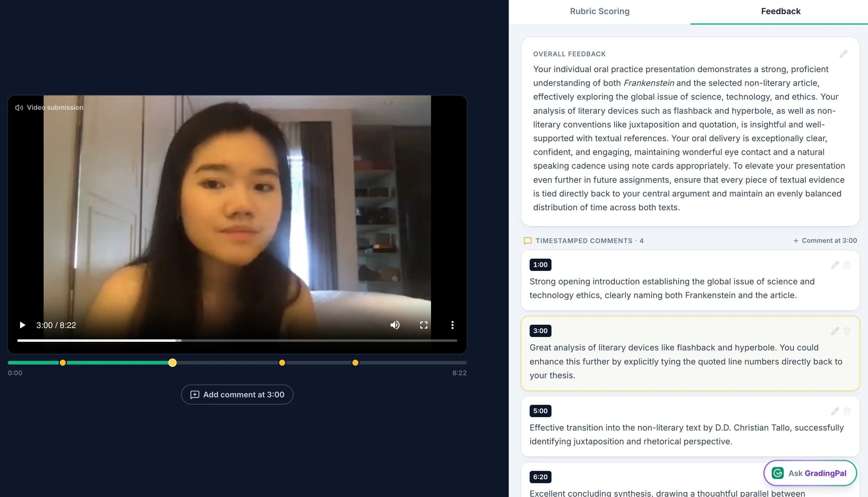This screenshot has width=868, height=497.
Task: Enter fullscreen mode on the video
Action: point(424,325)
